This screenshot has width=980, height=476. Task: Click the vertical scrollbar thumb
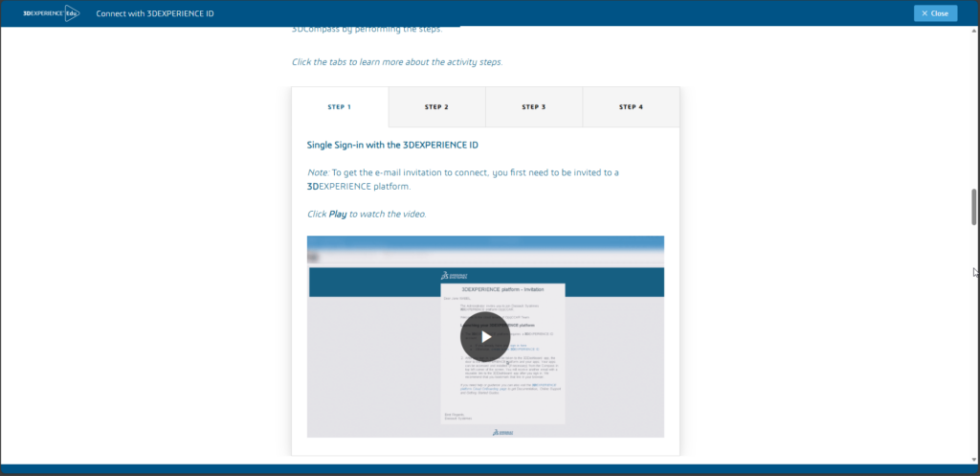pos(974,207)
